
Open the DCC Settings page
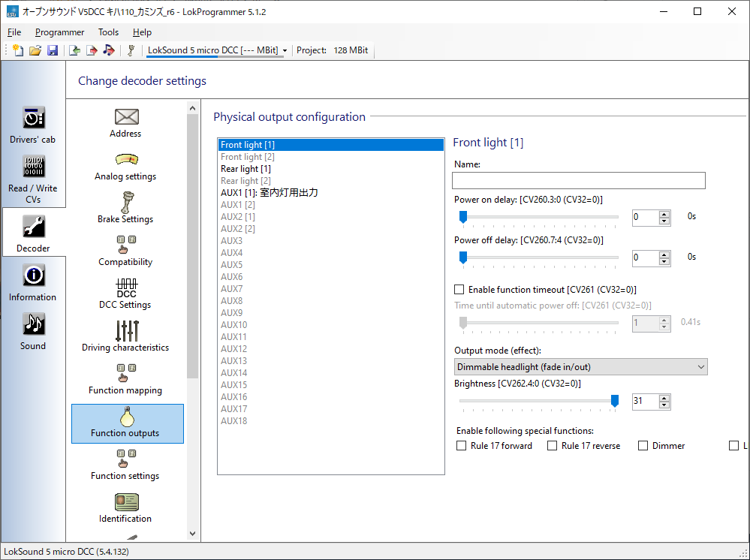126,294
